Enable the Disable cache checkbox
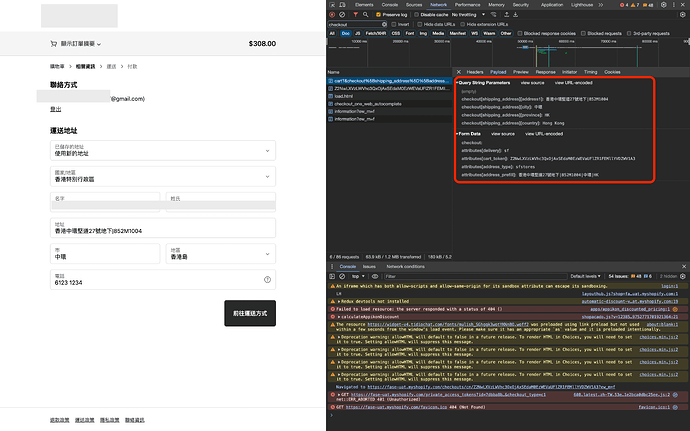The height and width of the screenshot is (431, 690). pyautogui.click(x=416, y=15)
